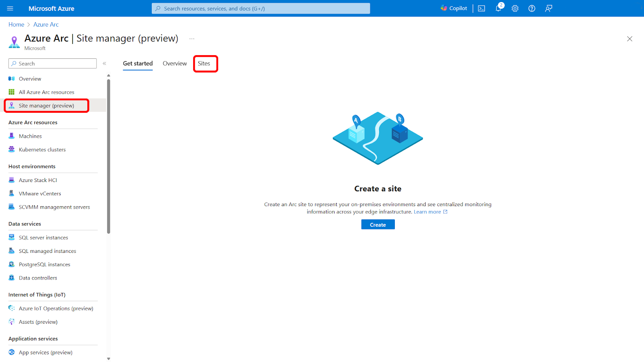Select Site manager (preview) in sidebar
This screenshot has width=644, height=362.
coord(47,105)
